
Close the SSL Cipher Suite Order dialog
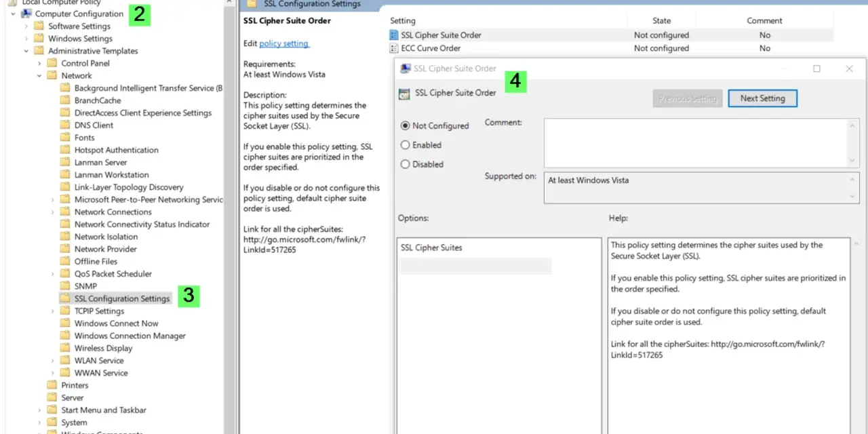849,68
